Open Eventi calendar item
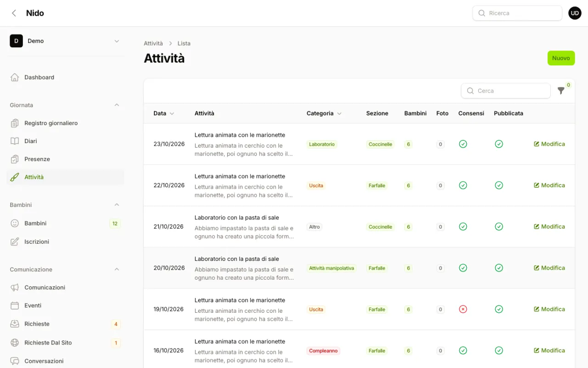This screenshot has height=368, width=588. (x=65, y=305)
